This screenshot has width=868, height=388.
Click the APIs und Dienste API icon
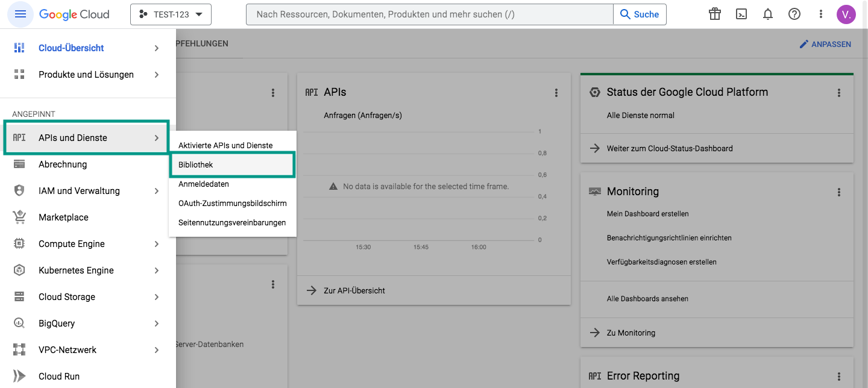[x=19, y=138]
